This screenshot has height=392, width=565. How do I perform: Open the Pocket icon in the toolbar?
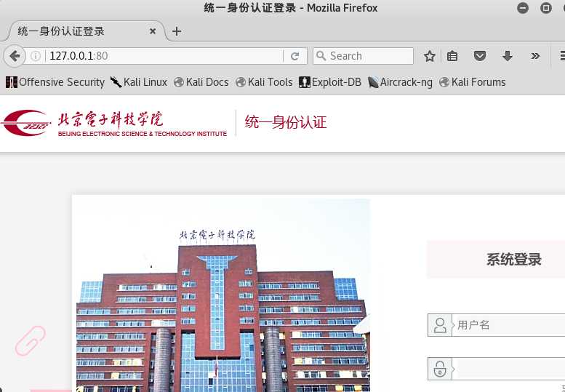pyautogui.click(x=480, y=56)
